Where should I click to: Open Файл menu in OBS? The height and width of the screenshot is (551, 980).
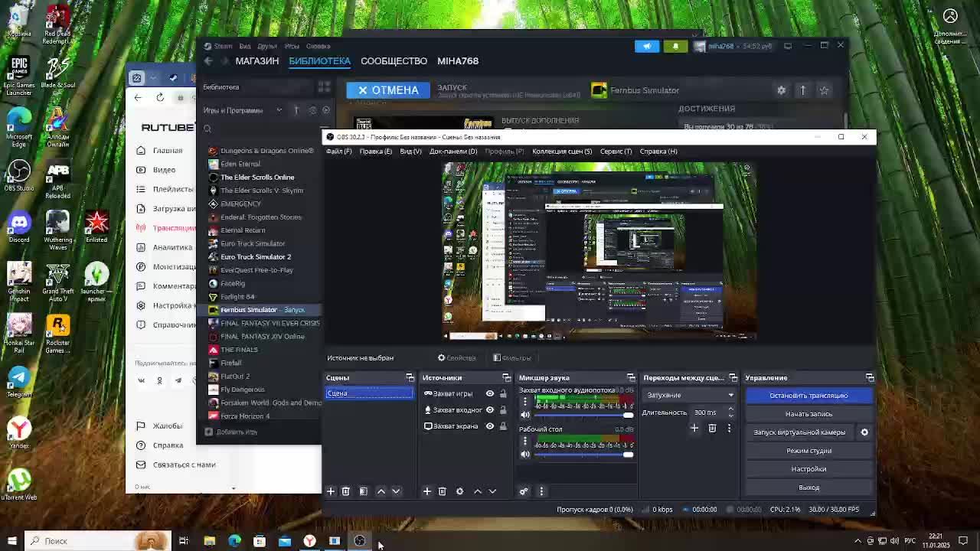(x=339, y=152)
